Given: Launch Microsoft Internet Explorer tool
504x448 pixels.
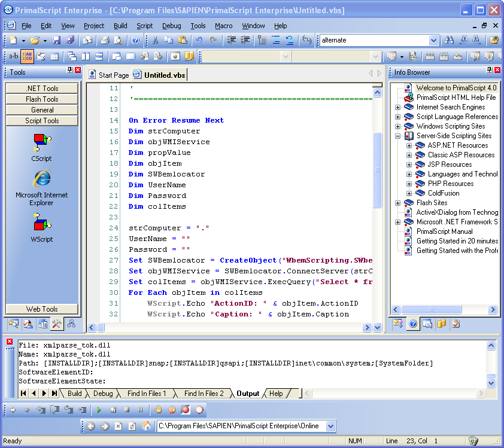Looking at the screenshot, I should (42, 188).
